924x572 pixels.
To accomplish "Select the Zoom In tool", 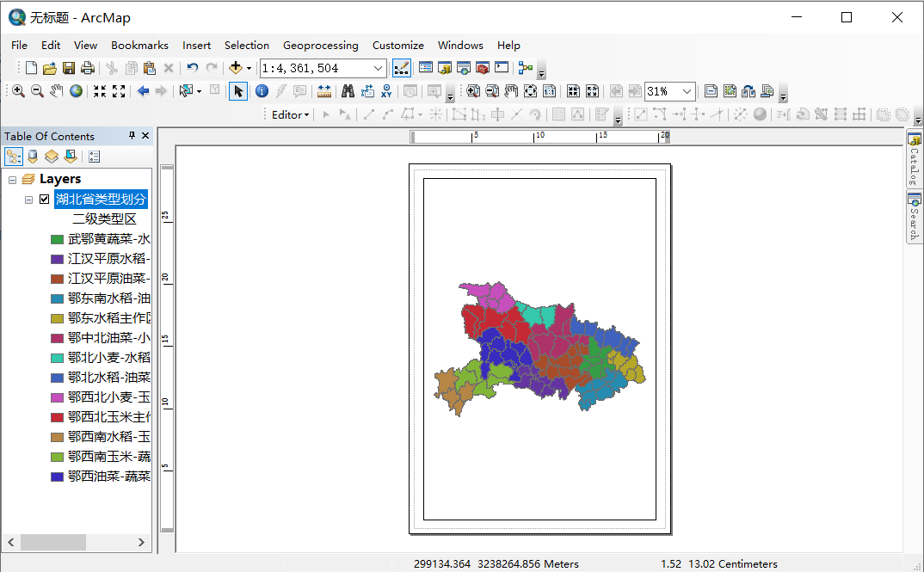I will pyautogui.click(x=18, y=90).
